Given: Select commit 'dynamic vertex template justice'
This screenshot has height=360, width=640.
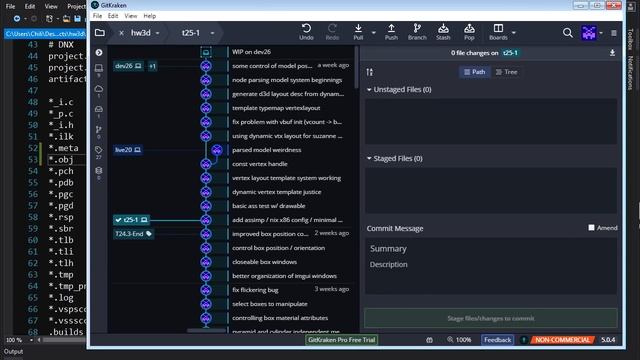Looking at the screenshot, I should (x=276, y=192).
